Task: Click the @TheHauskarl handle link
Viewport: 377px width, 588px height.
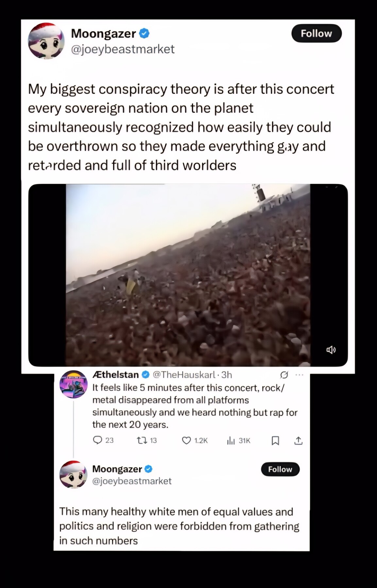Action: click(x=184, y=375)
